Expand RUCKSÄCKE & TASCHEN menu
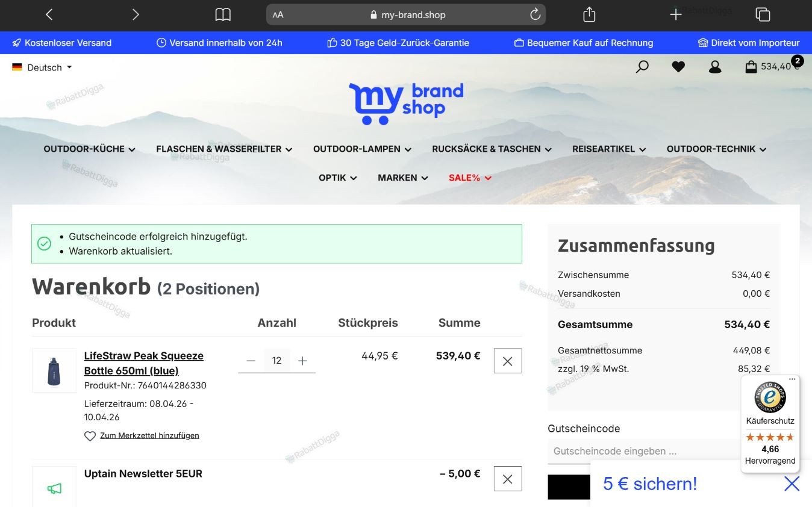 point(492,149)
